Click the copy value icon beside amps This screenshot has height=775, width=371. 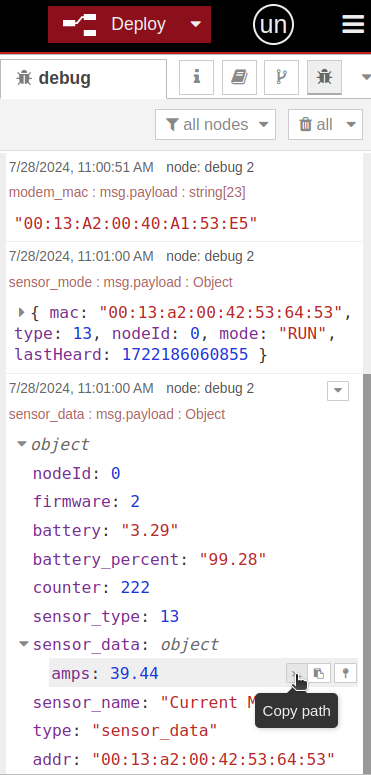[319, 673]
